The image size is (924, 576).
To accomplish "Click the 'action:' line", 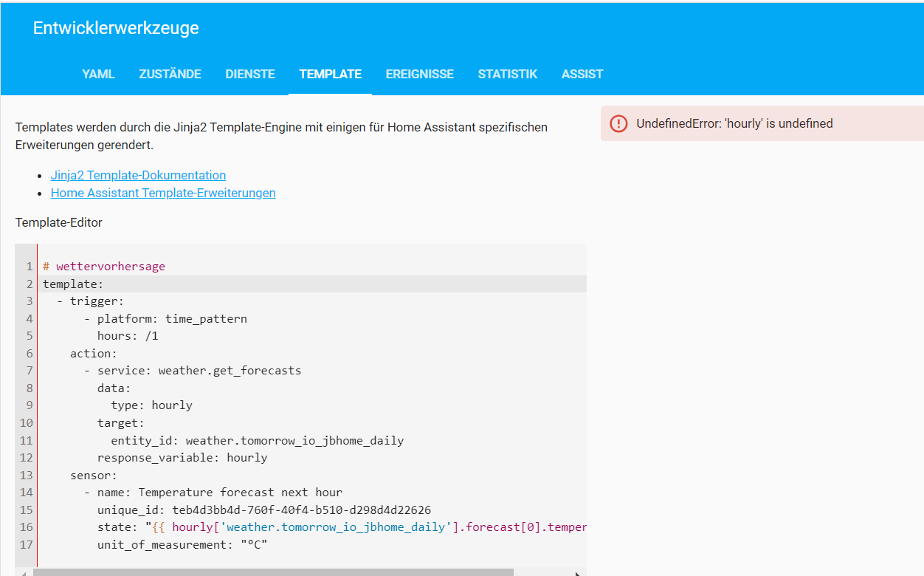I will (x=94, y=354).
